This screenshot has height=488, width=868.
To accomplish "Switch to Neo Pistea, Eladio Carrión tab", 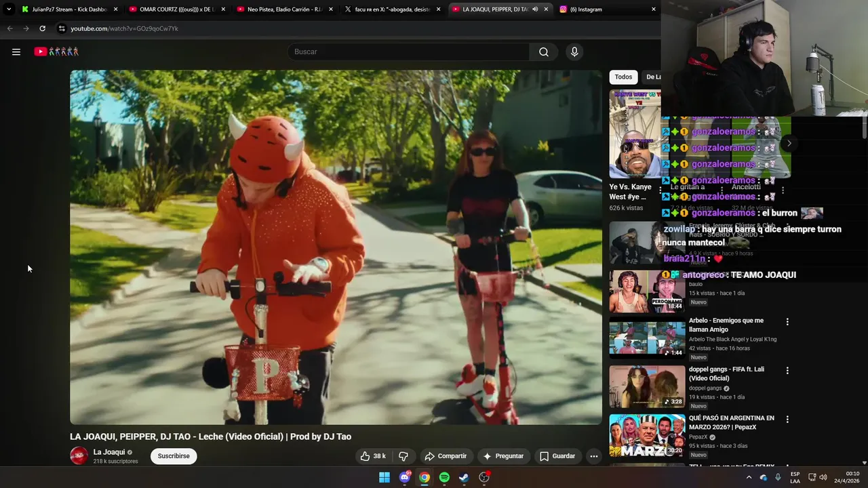I will (285, 9).
